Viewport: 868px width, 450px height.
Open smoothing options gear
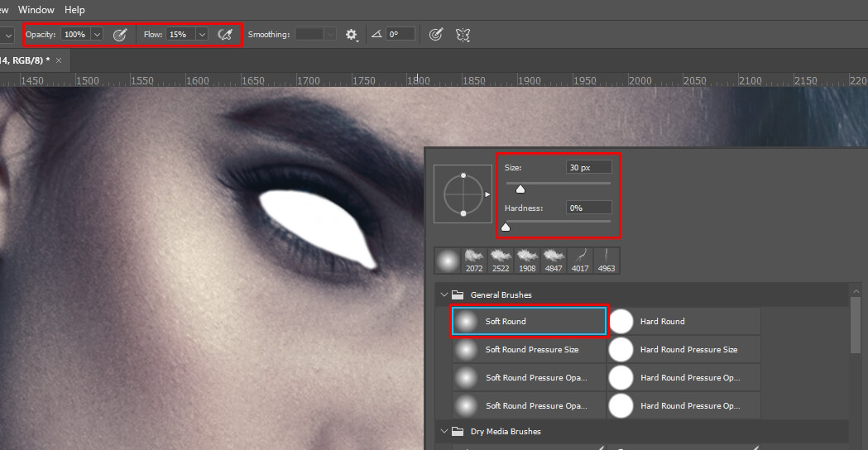[352, 35]
